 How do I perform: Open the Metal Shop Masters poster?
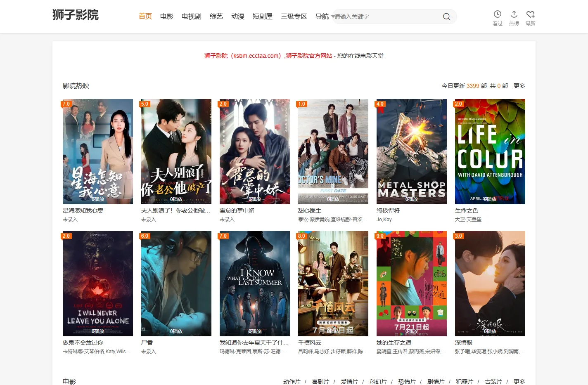pos(412,151)
